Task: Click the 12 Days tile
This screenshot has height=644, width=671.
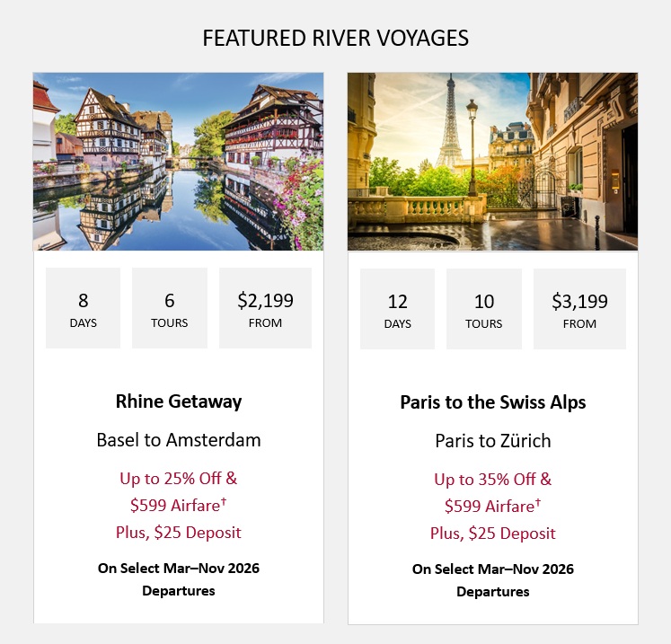Action: (397, 309)
